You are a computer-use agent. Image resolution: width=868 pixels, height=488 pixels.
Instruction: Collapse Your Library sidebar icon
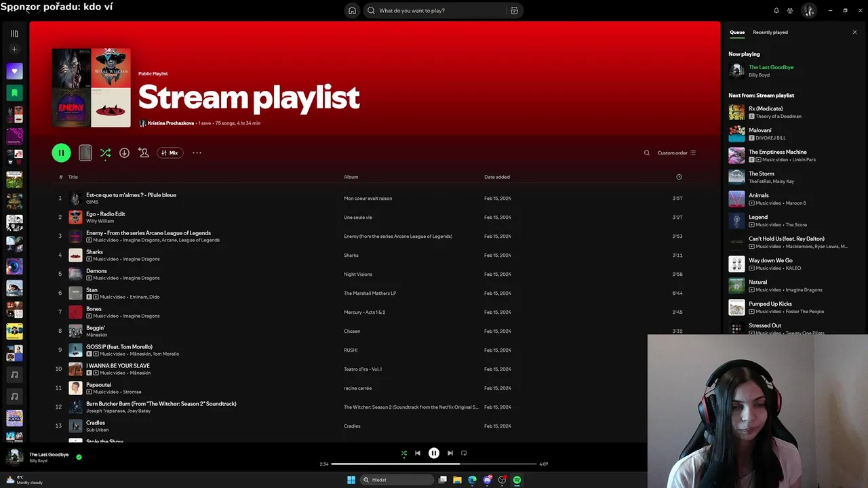(x=14, y=33)
